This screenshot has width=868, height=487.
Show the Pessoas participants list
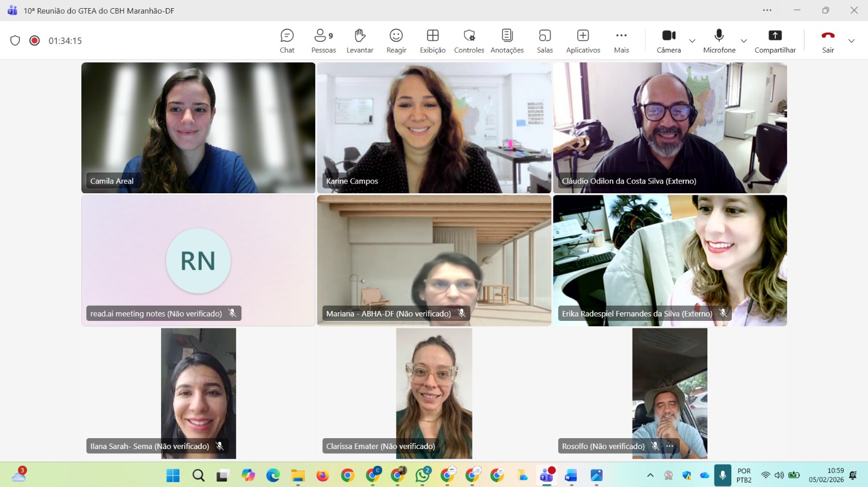coord(323,41)
